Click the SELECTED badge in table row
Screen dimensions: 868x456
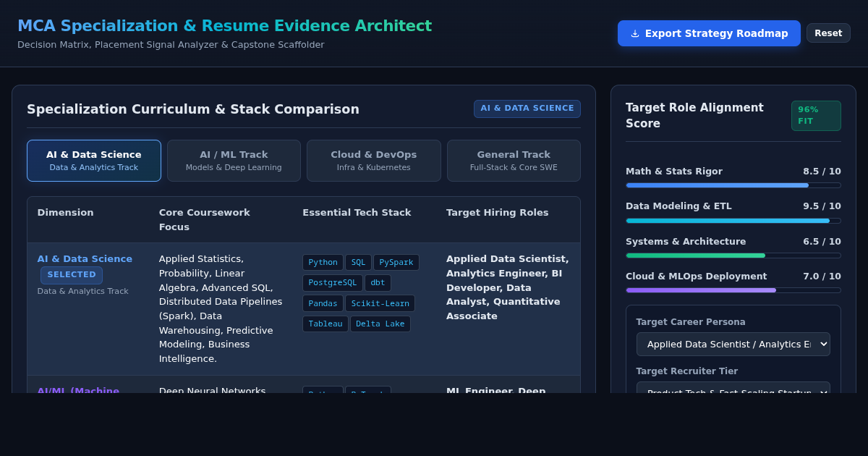[72, 275]
